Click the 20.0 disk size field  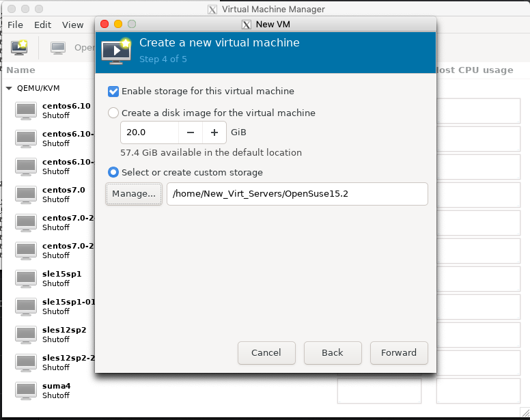pyautogui.click(x=150, y=132)
